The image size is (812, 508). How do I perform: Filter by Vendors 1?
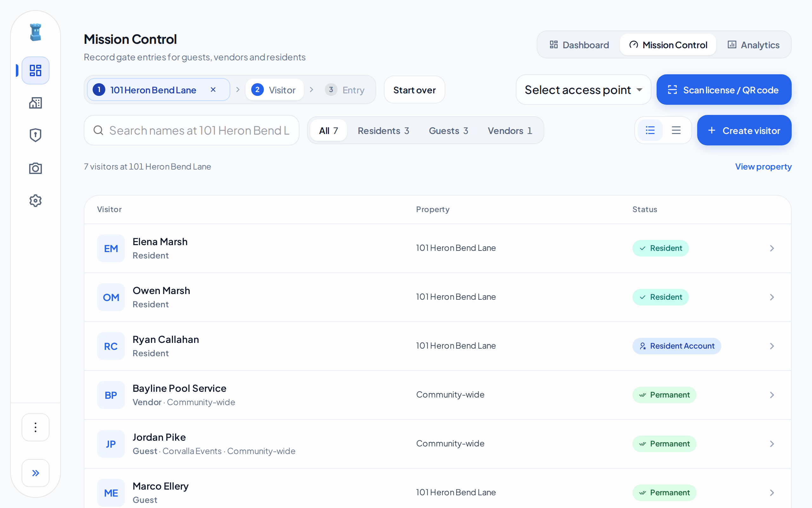(x=510, y=130)
